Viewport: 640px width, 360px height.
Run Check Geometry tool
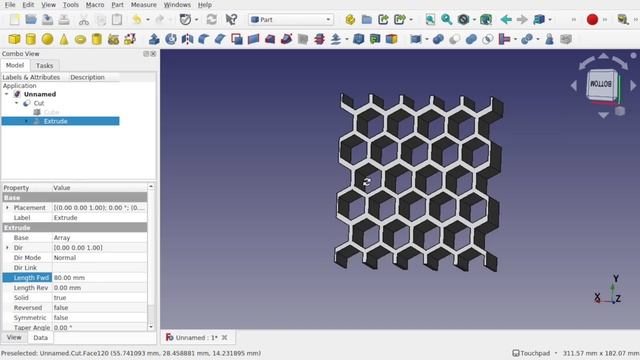coord(549,39)
